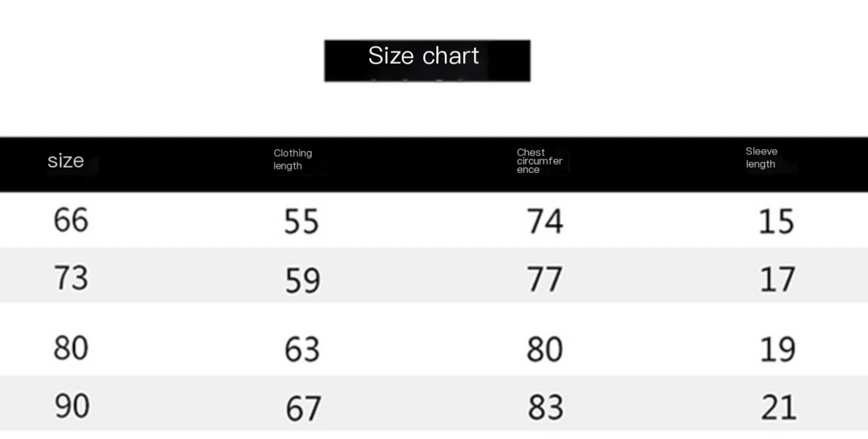Click the "Size chart" title banner
The height and width of the screenshot is (439, 868).
pyautogui.click(x=426, y=60)
